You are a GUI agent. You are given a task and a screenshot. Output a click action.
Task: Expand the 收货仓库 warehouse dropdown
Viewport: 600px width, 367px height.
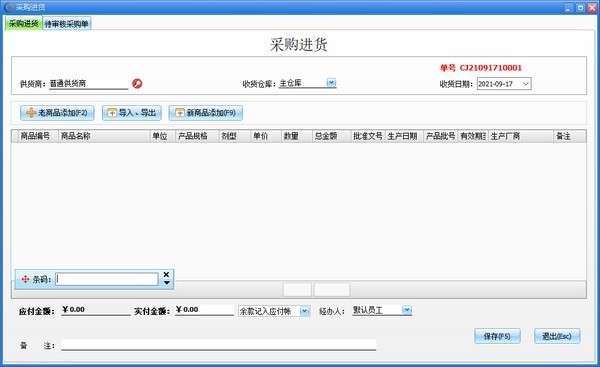331,82
